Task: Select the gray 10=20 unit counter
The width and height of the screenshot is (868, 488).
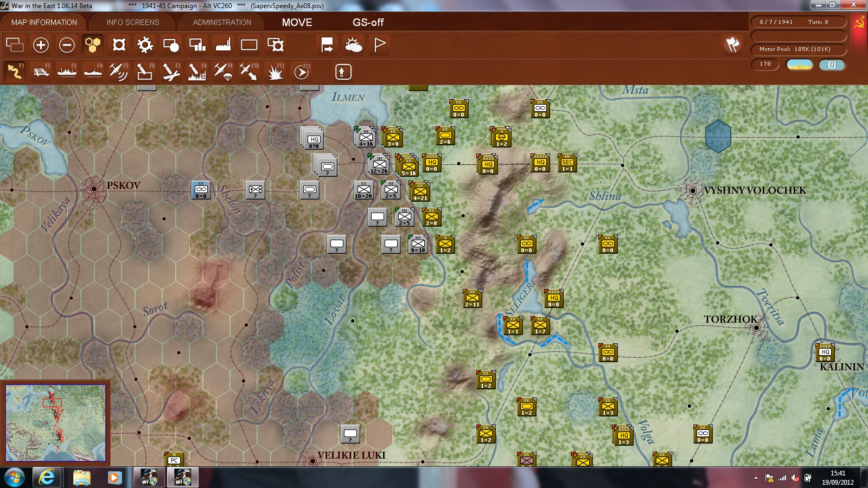Action: [363, 190]
